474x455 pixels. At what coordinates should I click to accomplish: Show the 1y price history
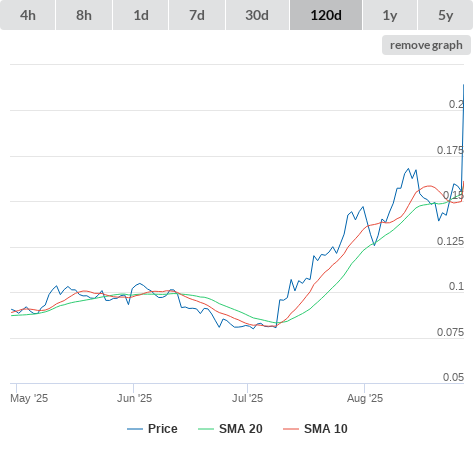tap(390, 15)
